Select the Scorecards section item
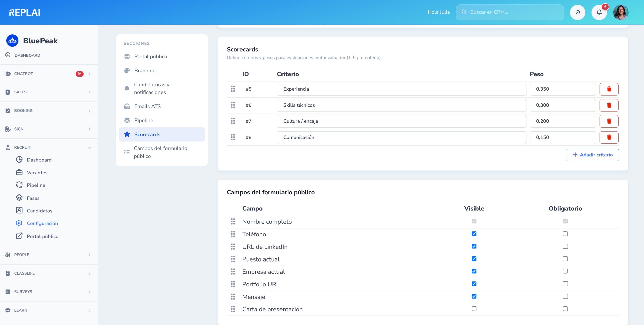Image resolution: width=644 pixels, height=325 pixels. click(x=162, y=134)
